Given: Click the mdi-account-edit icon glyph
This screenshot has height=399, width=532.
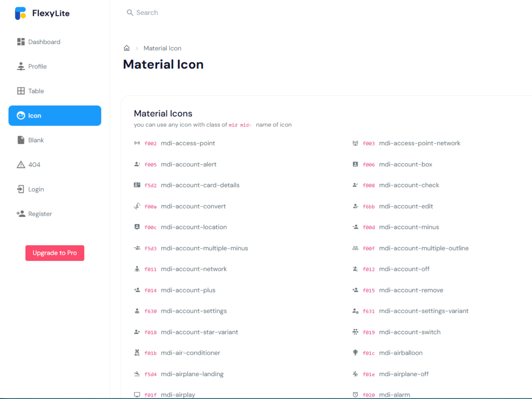Looking at the screenshot, I should click(x=355, y=206).
